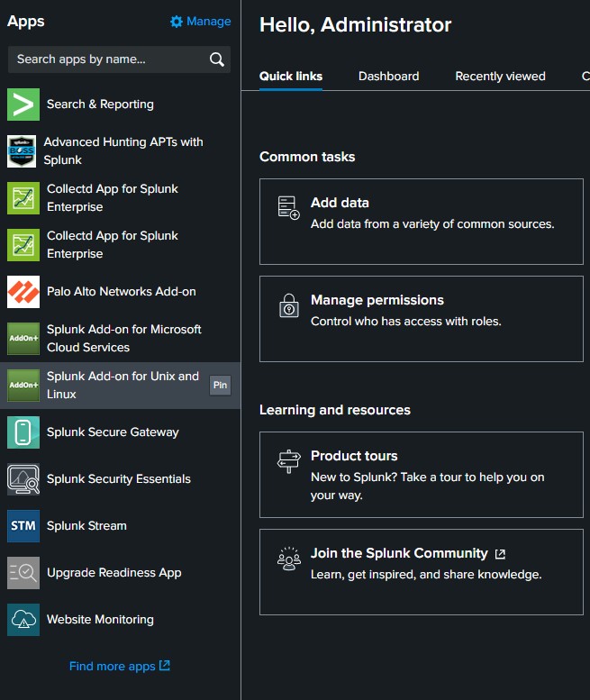Click the Advanced Hunting APTs app icon
Image resolution: width=590 pixels, height=700 pixels.
tap(22, 151)
